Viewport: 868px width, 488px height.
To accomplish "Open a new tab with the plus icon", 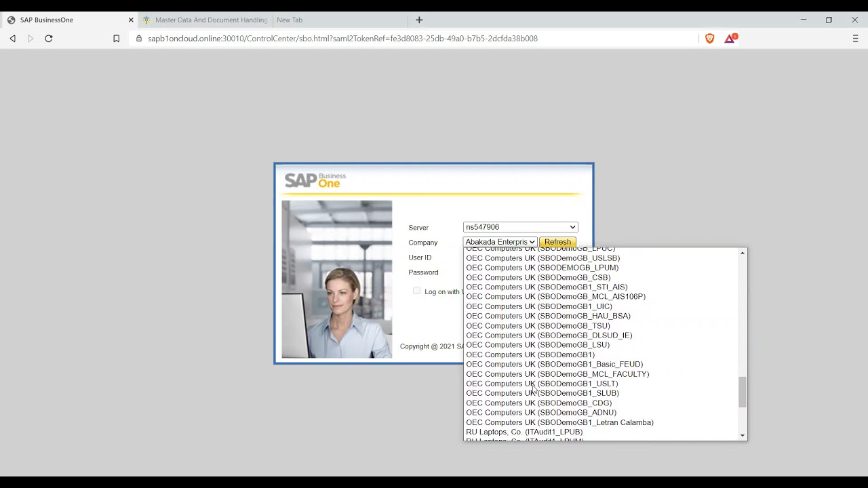I will point(419,20).
